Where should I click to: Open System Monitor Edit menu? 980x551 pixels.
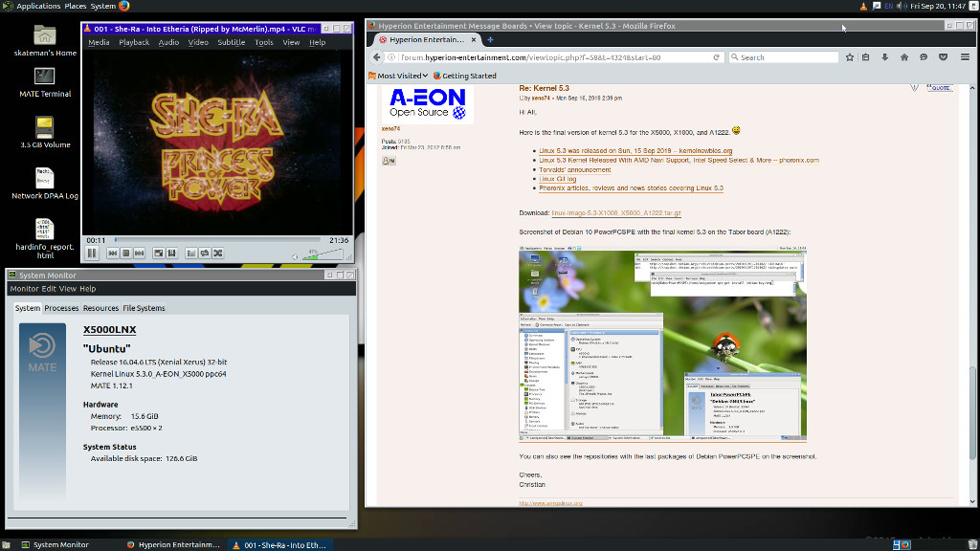coord(49,289)
